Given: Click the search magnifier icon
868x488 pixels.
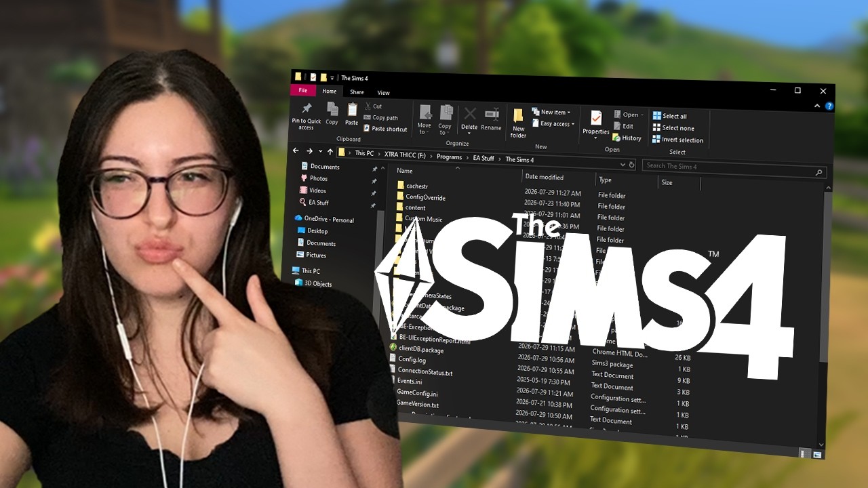Looking at the screenshot, I should tap(819, 172).
